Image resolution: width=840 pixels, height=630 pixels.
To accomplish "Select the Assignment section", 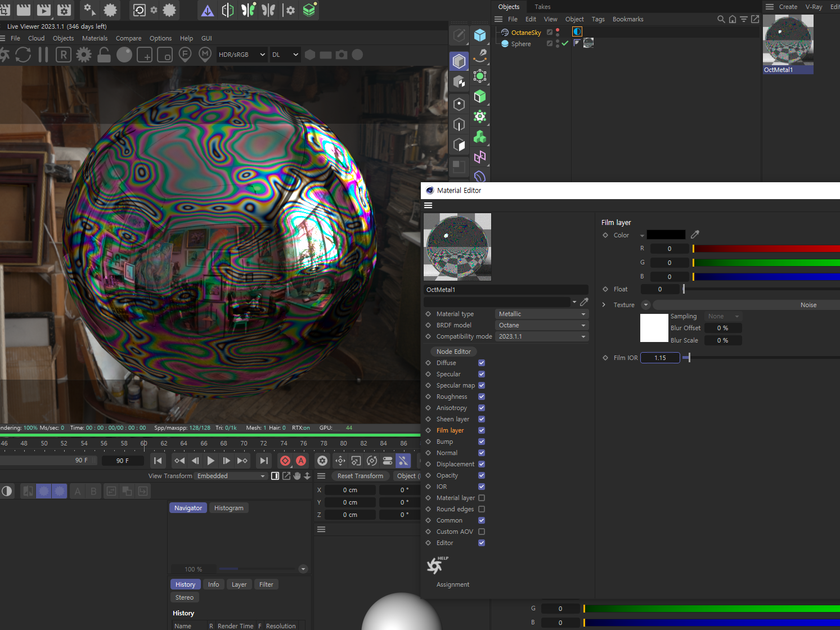I will [x=453, y=584].
